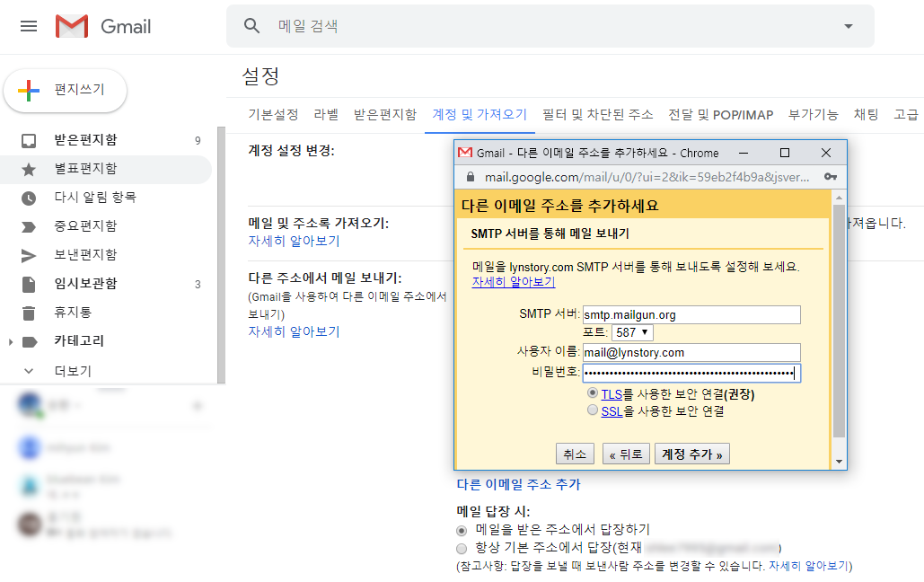The image size is (924, 582).
Task: Maximize the popup Chrome window
Action: tap(785, 153)
